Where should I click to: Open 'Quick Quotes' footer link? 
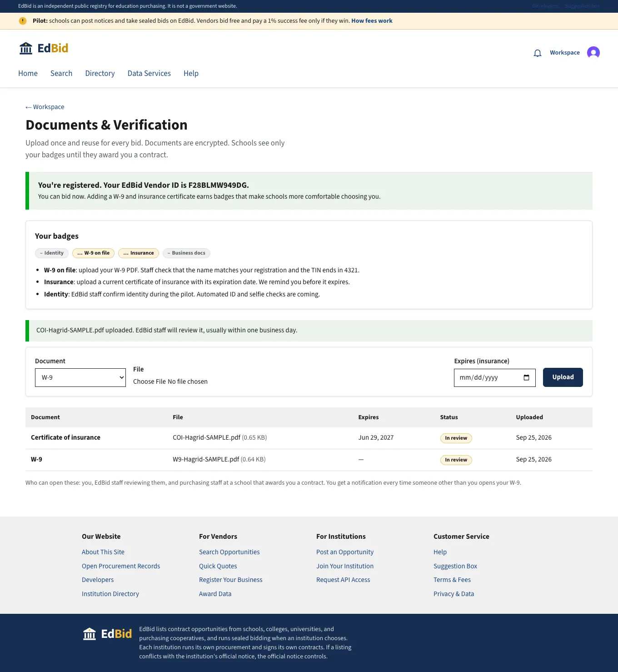[x=218, y=567]
